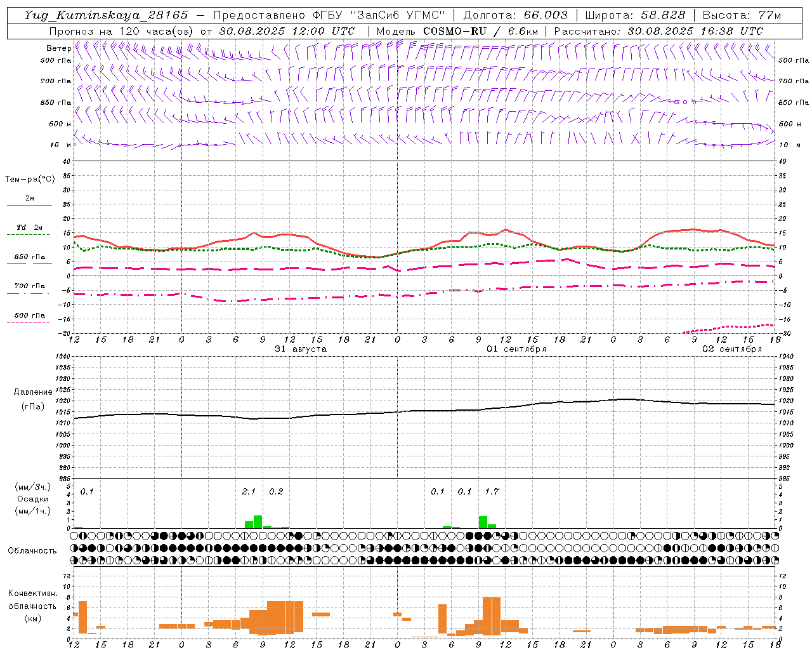Click the 31 августа date label

[x=301, y=348]
